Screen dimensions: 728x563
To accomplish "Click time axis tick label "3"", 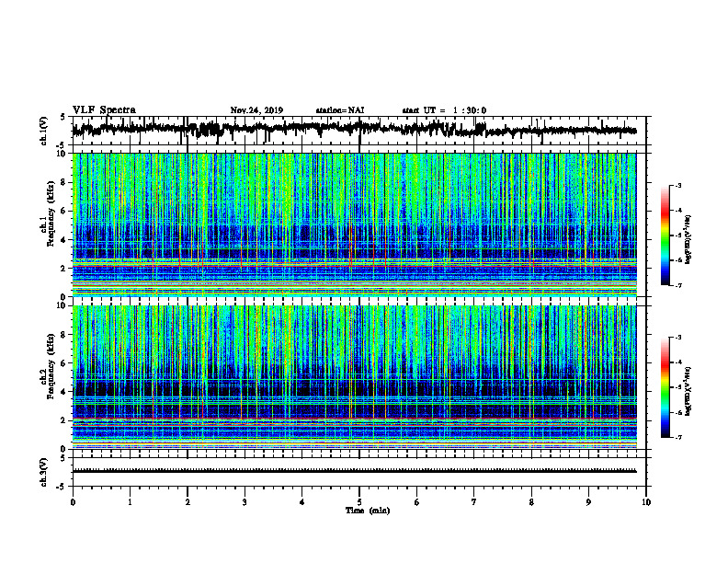I will (245, 502).
